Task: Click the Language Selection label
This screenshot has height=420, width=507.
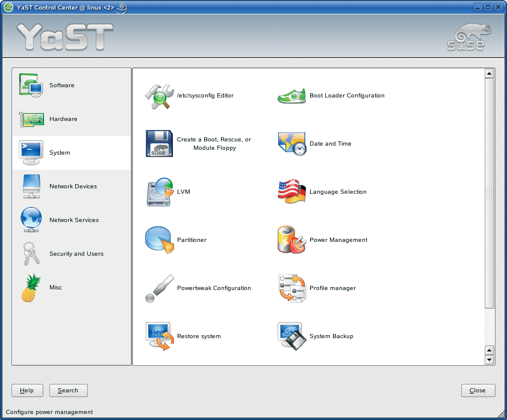Action: pos(338,192)
